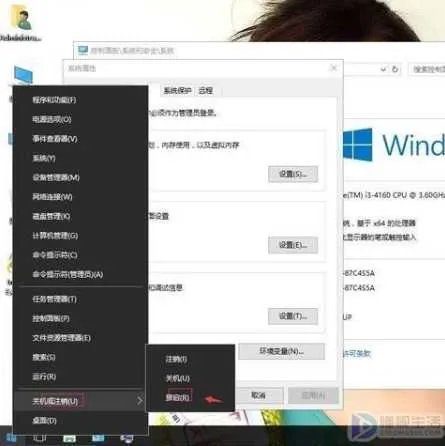Viewport: 445px width, 446px height.
Task: Open address bar history dropdown arrow
Action: tap(383, 69)
